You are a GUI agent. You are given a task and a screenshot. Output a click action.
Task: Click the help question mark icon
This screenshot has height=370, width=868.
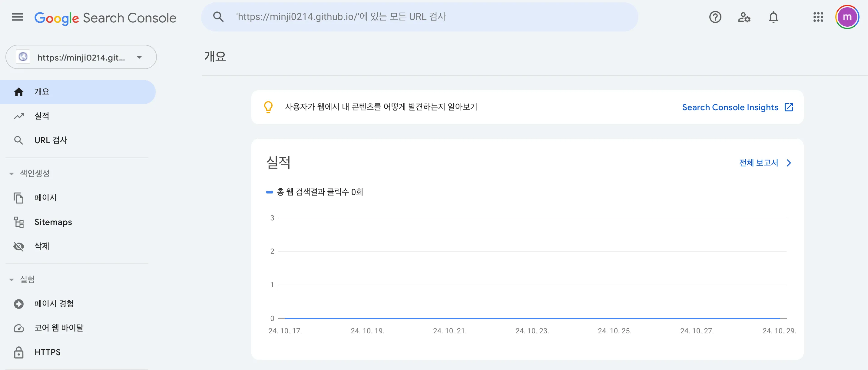[715, 17]
